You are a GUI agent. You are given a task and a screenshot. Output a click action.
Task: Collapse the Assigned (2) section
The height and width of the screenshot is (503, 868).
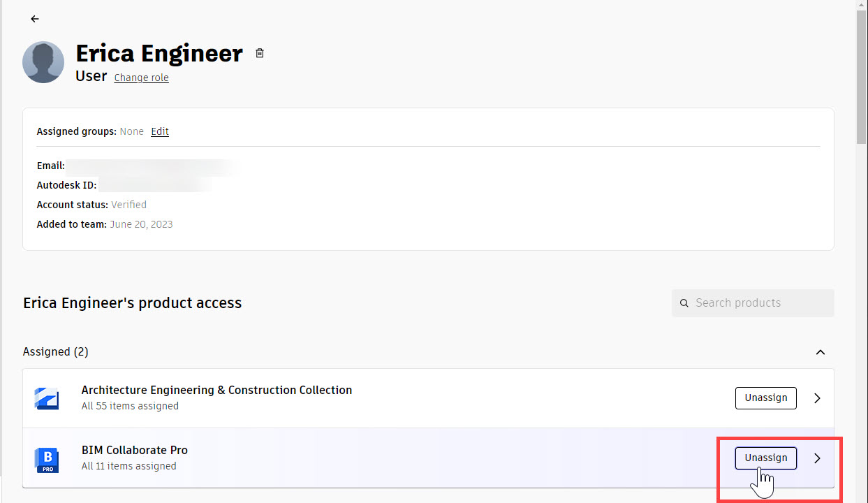(821, 352)
